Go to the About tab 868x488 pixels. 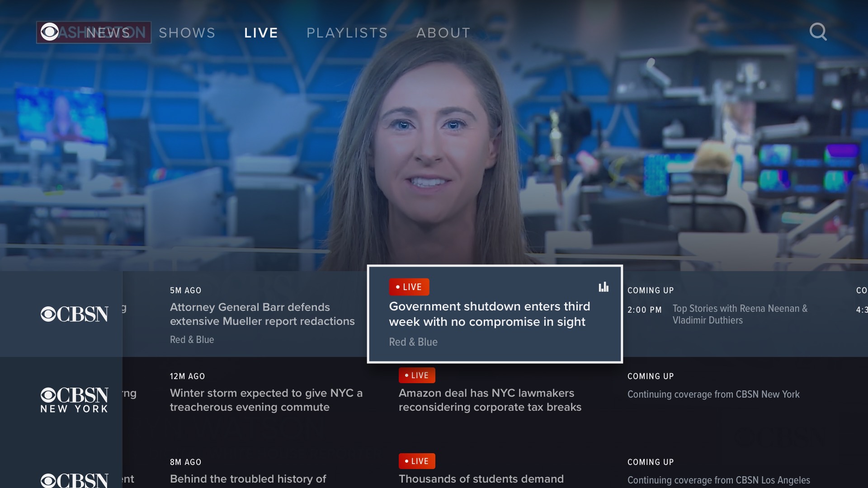[x=443, y=33]
